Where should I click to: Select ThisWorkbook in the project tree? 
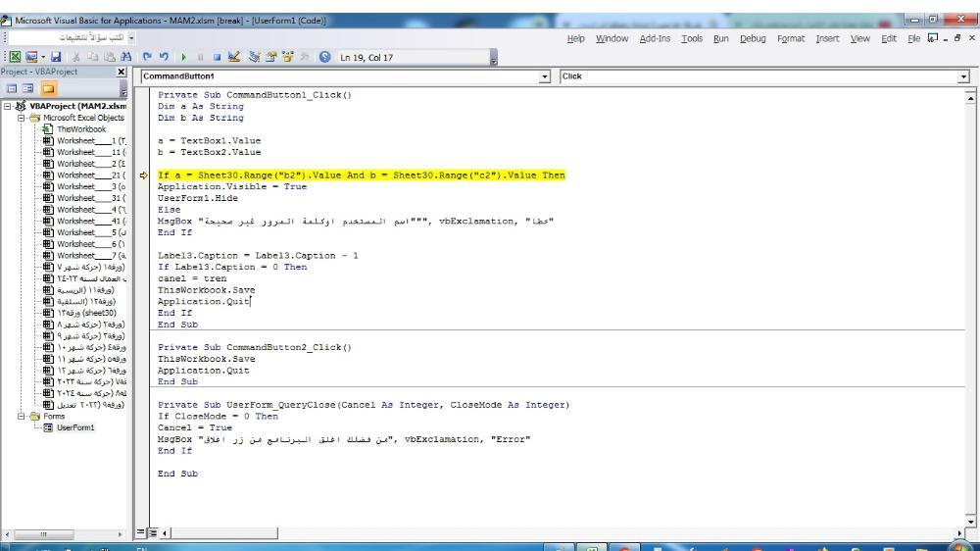point(80,129)
